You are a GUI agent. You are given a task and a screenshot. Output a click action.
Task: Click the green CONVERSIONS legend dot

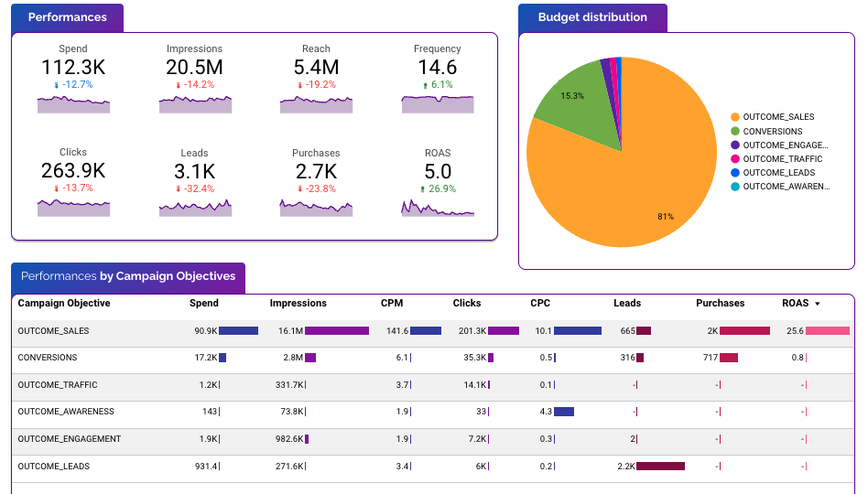point(735,131)
